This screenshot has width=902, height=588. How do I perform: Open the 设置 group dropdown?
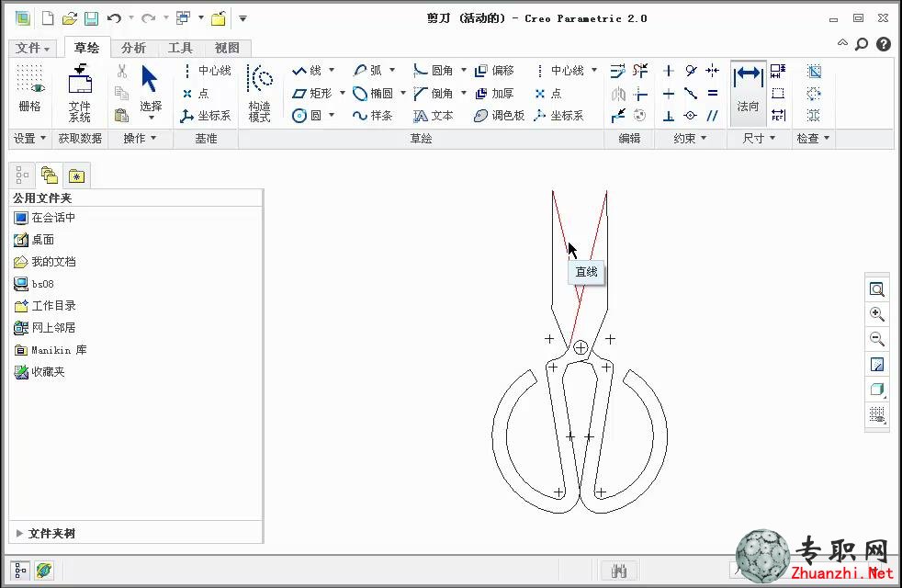[29, 139]
